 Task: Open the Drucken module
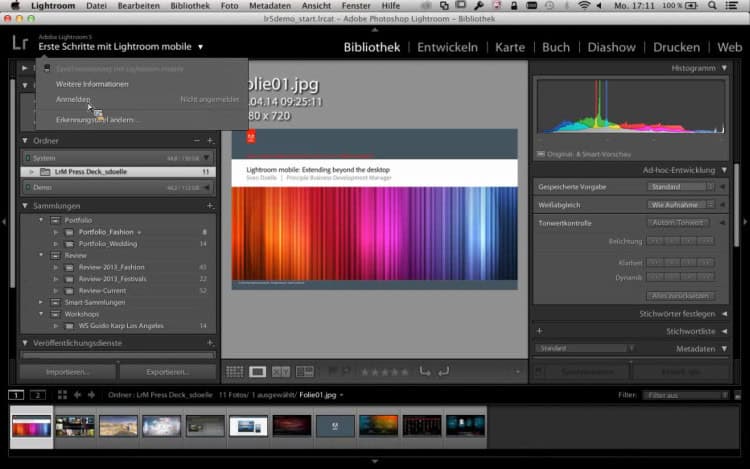pyautogui.click(x=676, y=47)
